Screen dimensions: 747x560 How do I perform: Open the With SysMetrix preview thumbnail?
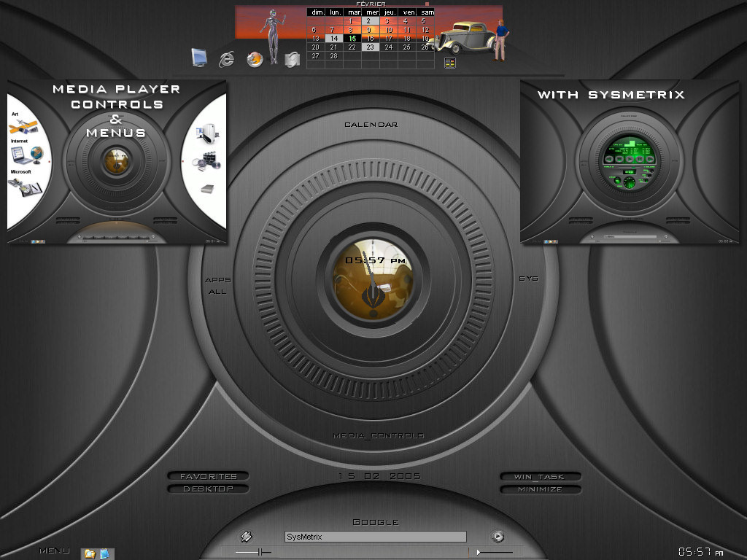click(x=630, y=163)
